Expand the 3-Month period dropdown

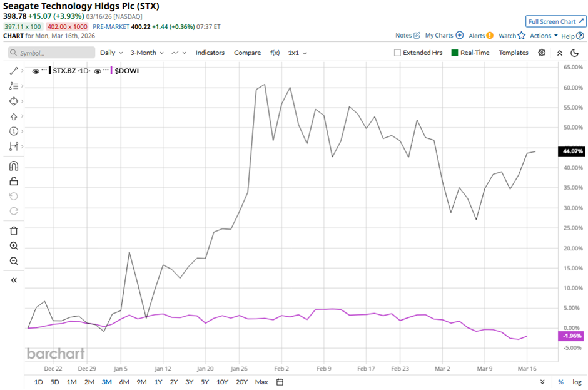click(x=148, y=53)
